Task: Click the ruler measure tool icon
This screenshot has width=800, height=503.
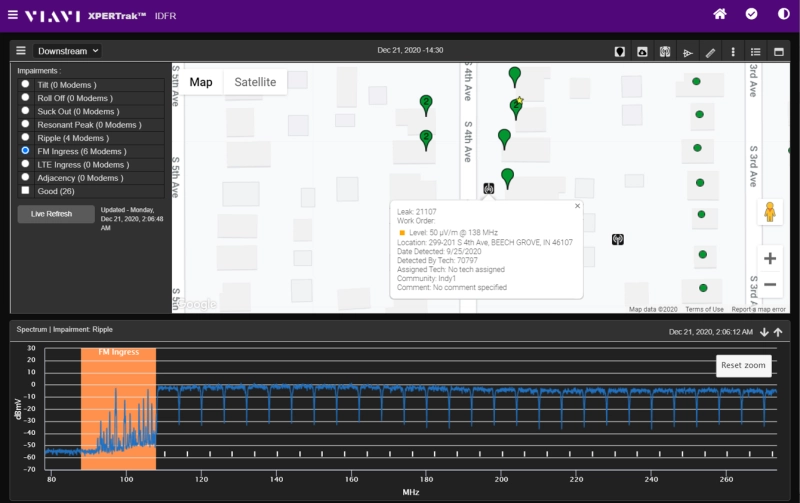Action: [710, 51]
